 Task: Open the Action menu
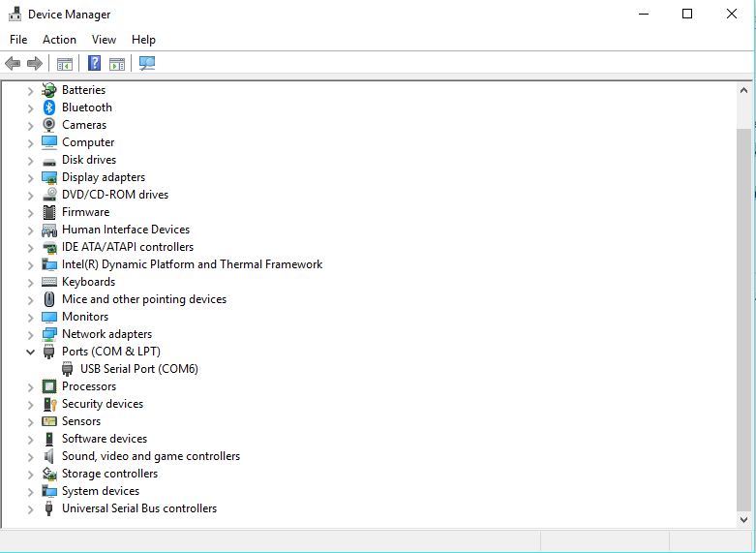click(x=59, y=40)
